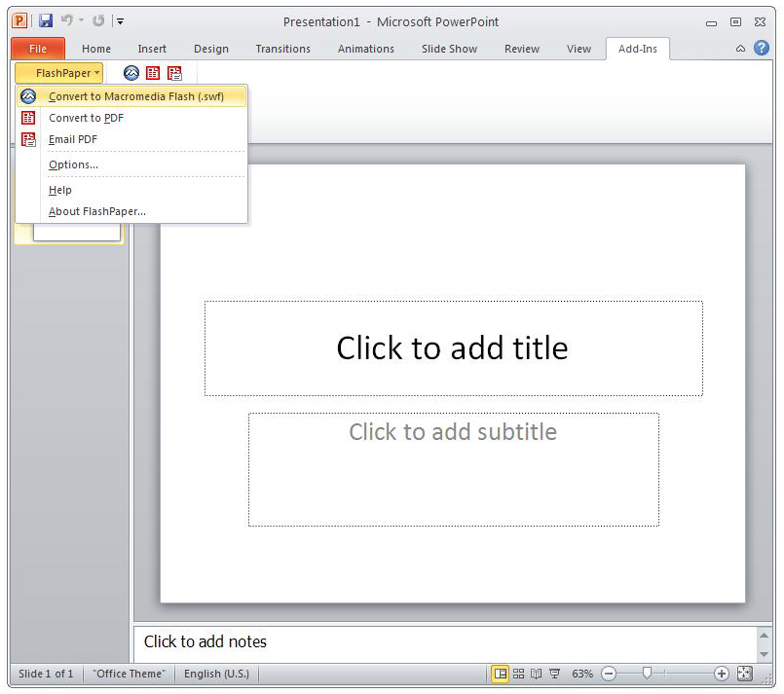Click the Convert to Flash toolbar icon
784x694 pixels.
click(x=131, y=73)
